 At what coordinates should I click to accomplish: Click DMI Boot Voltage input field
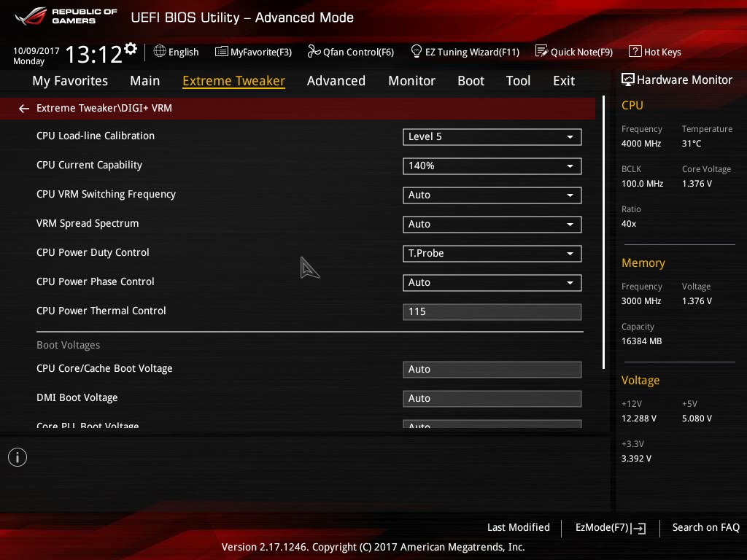[x=492, y=399]
